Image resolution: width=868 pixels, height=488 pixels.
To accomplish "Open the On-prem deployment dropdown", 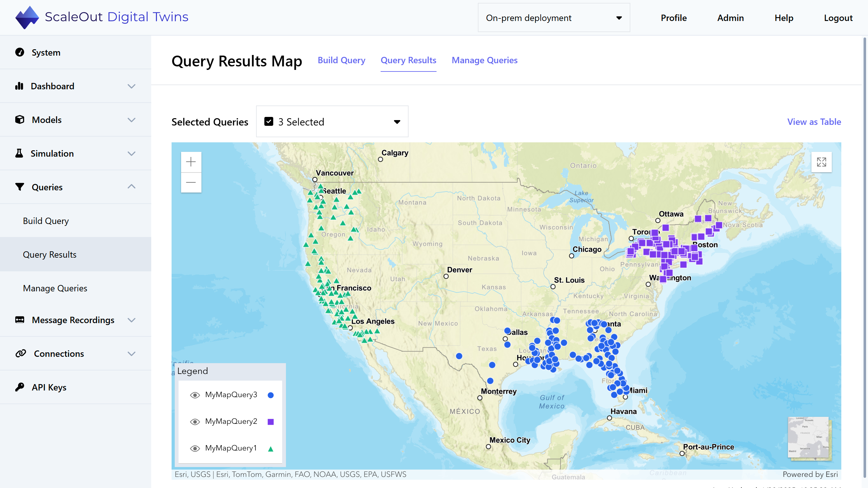I will pyautogui.click(x=553, y=18).
